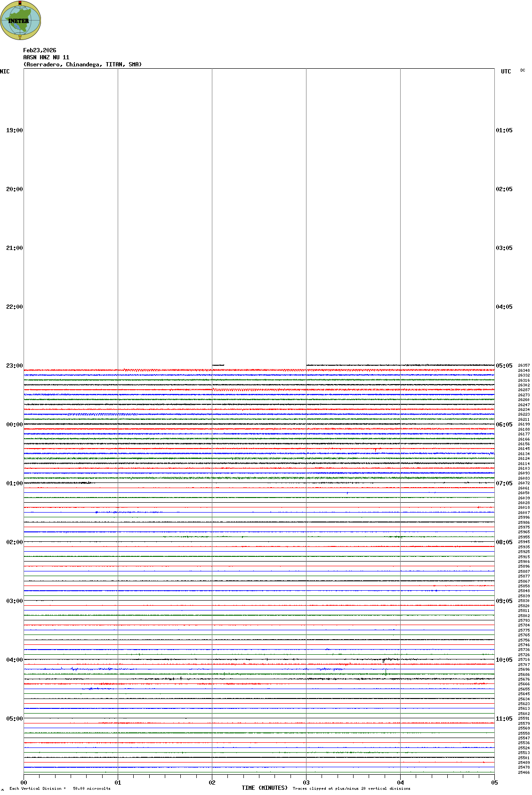Viewport: 532px width, 795px height.
Task: Select the 23:00 local time label
Action: pos(14,366)
